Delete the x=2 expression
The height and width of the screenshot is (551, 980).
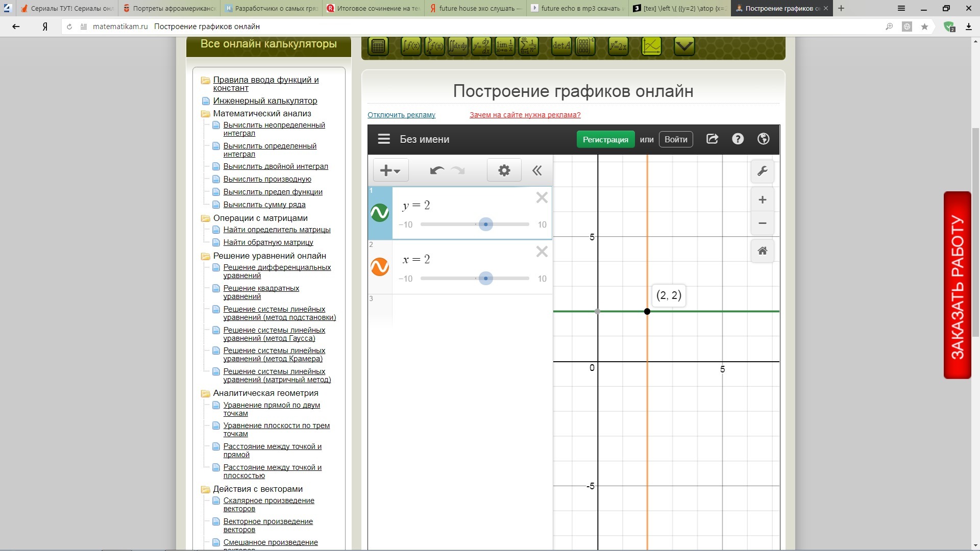(542, 252)
